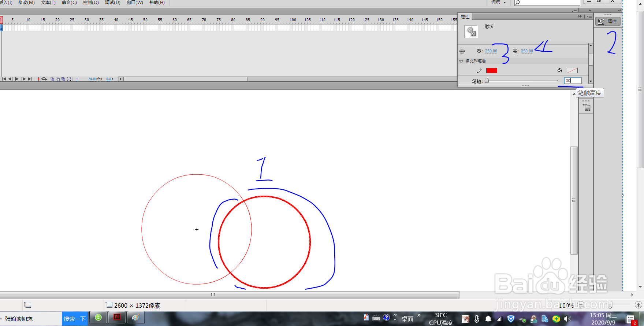Open the 调试(D) menu
Image resolution: width=644 pixels, height=326 pixels.
pos(112,3)
